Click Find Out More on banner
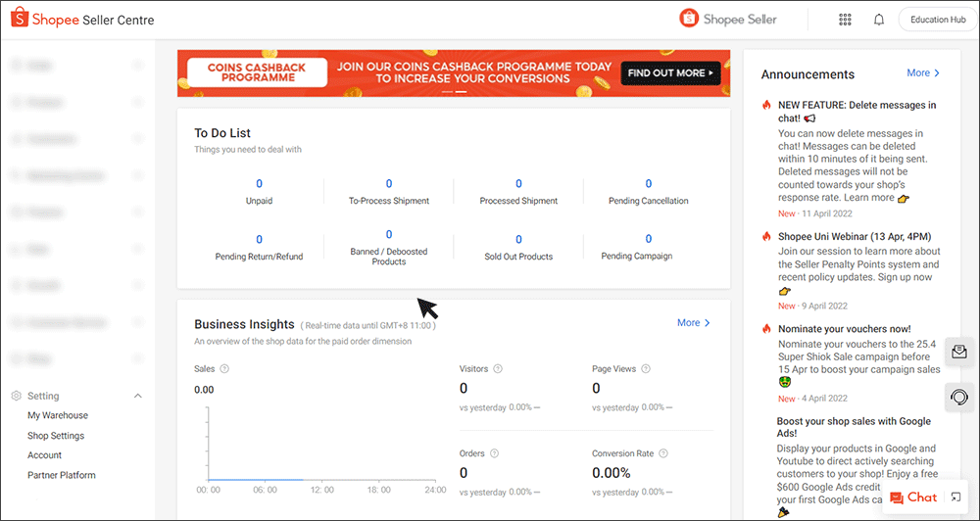The height and width of the screenshot is (521, 980). (670, 73)
